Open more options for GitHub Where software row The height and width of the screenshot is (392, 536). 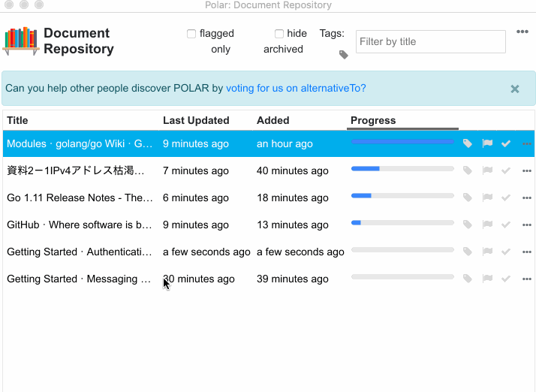click(527, 225)
